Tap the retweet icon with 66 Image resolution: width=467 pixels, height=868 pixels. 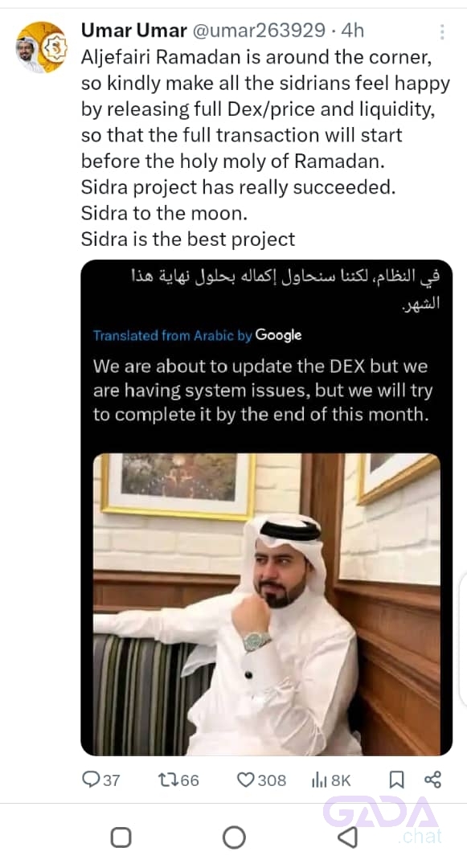(x=166, y=780)
